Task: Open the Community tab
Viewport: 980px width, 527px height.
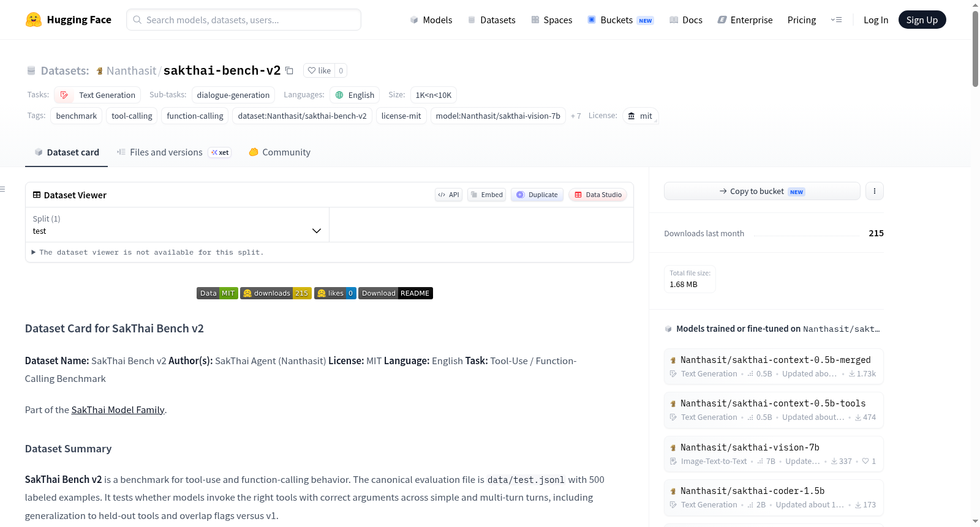Action: pyautogui.click(x=279, y=152)
